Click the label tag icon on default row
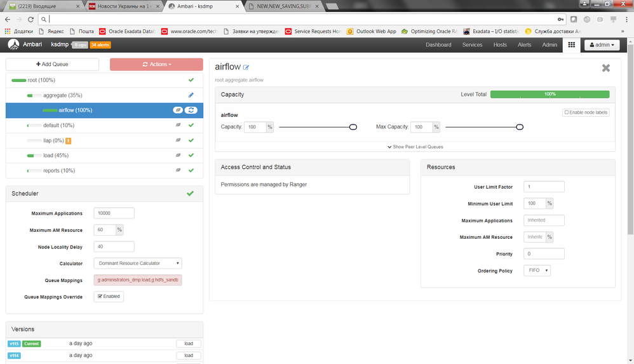Screen dimensions: 634x364 pyautogui.click(x=178, y=125)
